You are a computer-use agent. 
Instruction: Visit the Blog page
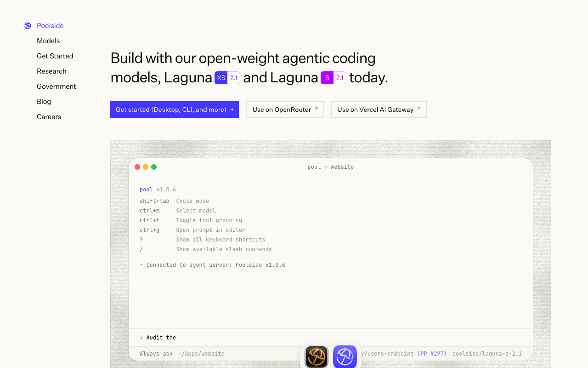click(x=44, y=102)
